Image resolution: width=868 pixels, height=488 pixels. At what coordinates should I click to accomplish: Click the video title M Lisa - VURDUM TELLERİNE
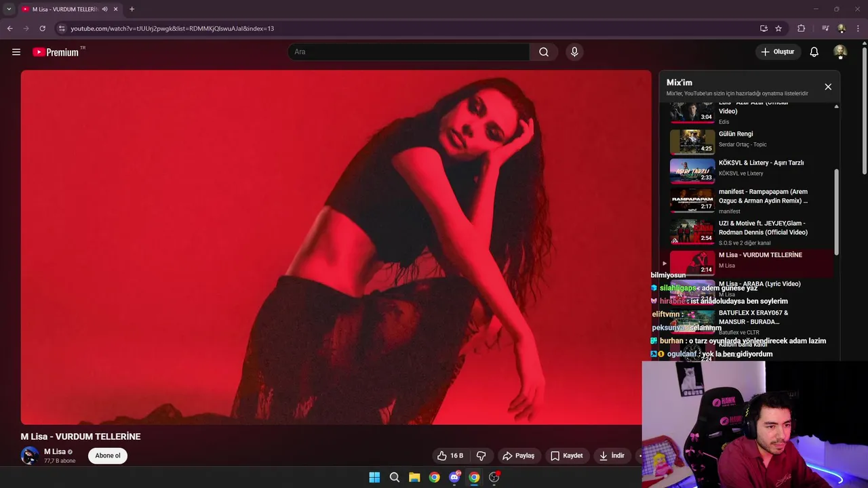coord(81,436)
